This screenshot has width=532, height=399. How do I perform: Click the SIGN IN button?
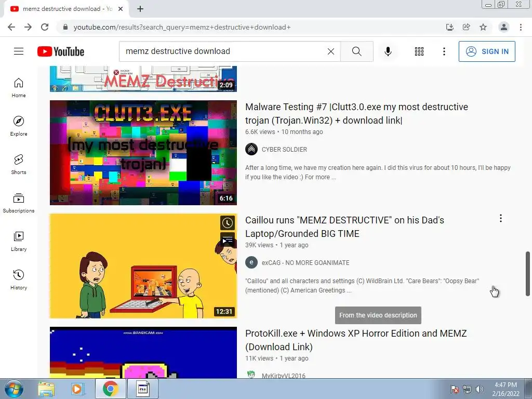tap(487, 51)
